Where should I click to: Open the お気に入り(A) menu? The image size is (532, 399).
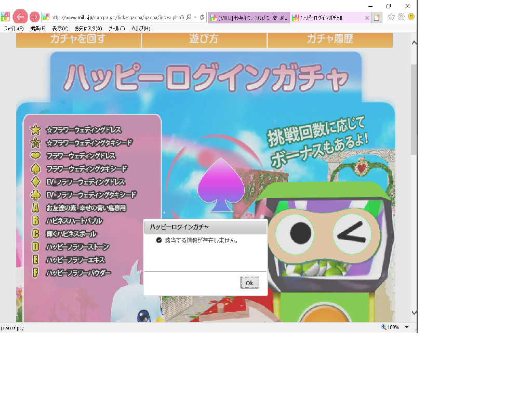[x=88, y=28]
